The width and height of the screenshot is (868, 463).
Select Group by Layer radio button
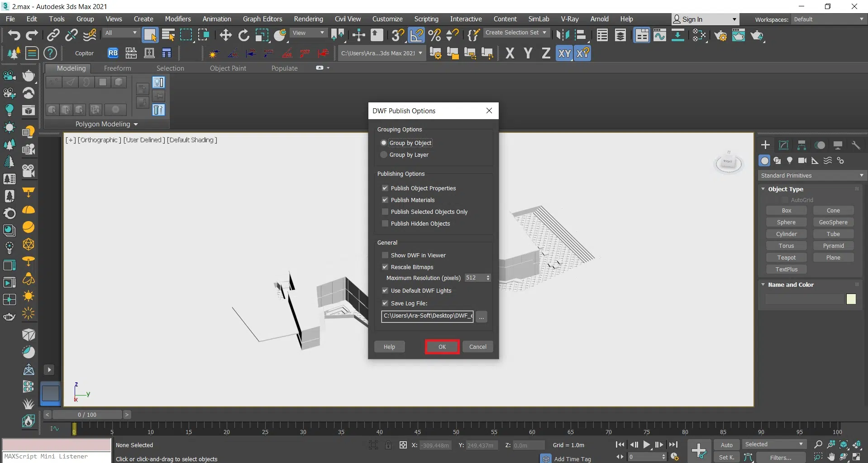click(384, 155)
